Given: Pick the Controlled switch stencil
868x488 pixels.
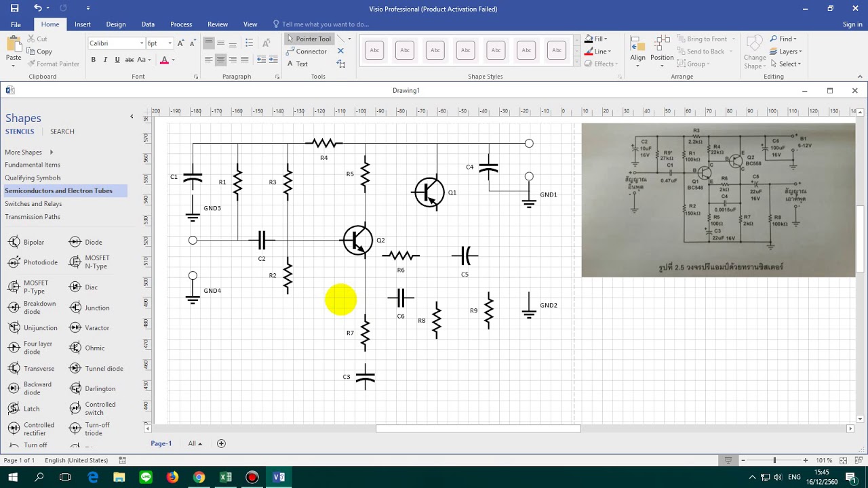Looking at the screenshot, I should [92, 409].
